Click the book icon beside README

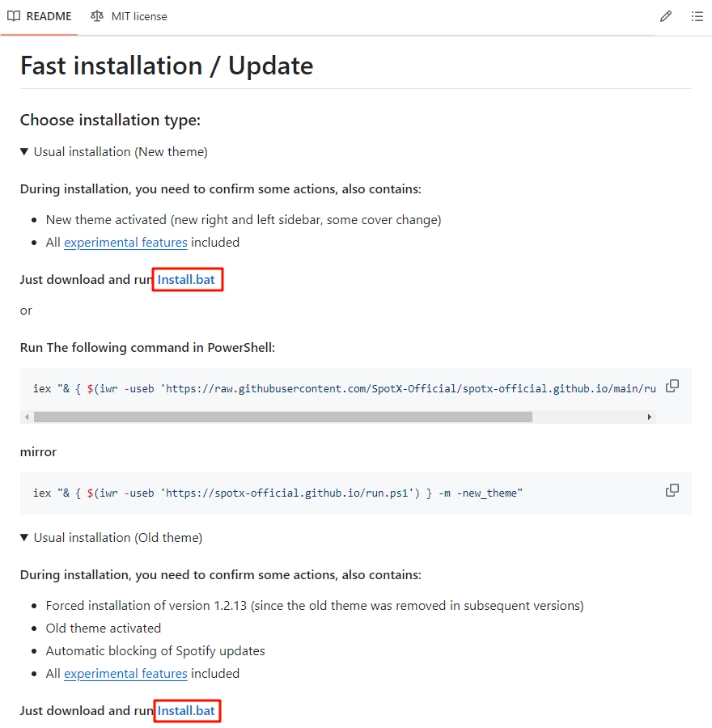14,16
